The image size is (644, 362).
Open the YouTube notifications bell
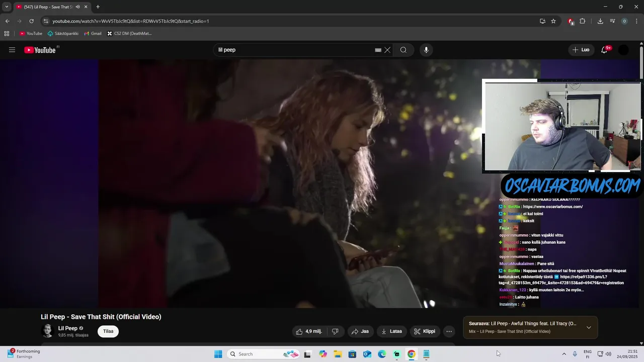[605, 50]
